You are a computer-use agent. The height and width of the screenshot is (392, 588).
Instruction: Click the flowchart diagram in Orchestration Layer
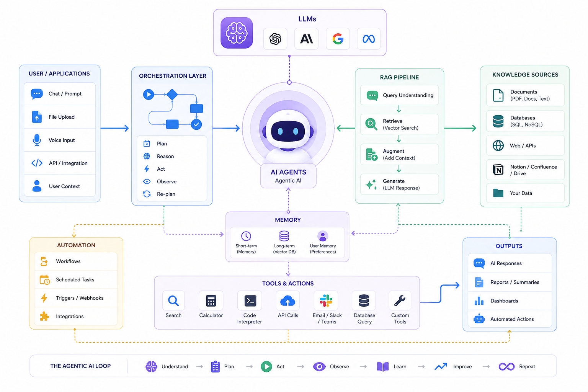[x=172, y=109]
